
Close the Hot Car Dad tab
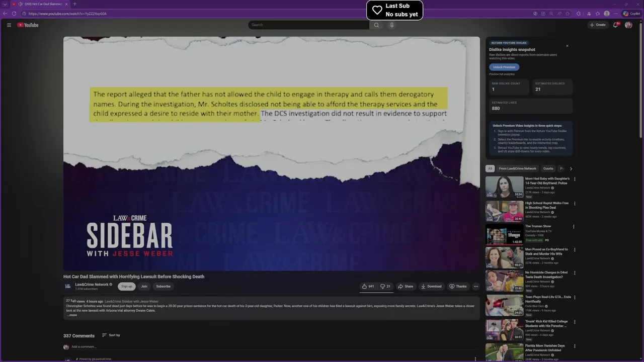(x=66, y=4)
